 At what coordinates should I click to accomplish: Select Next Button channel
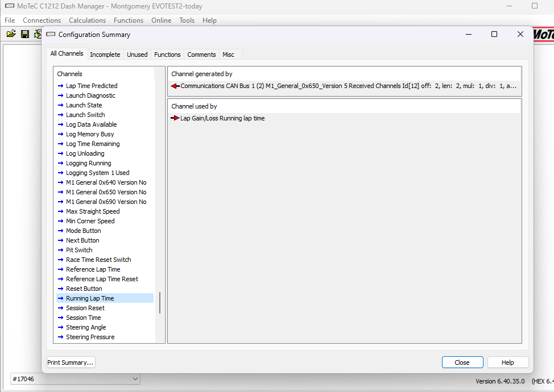click(82, 240)
